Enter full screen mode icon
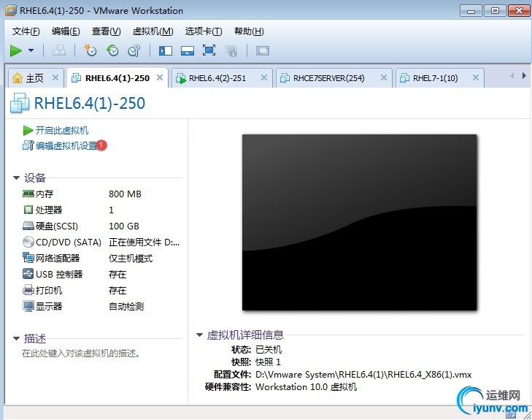Screen dimensions: 532x420 [209, 50]
